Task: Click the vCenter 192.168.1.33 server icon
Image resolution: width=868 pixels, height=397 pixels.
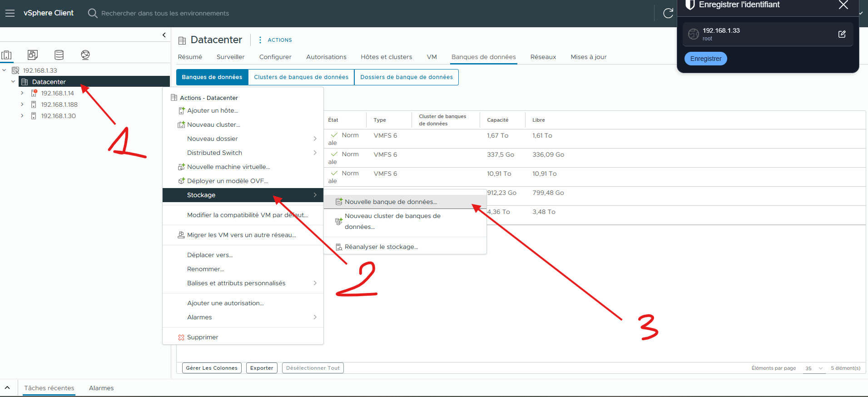Action: click(x=15, y=70)
